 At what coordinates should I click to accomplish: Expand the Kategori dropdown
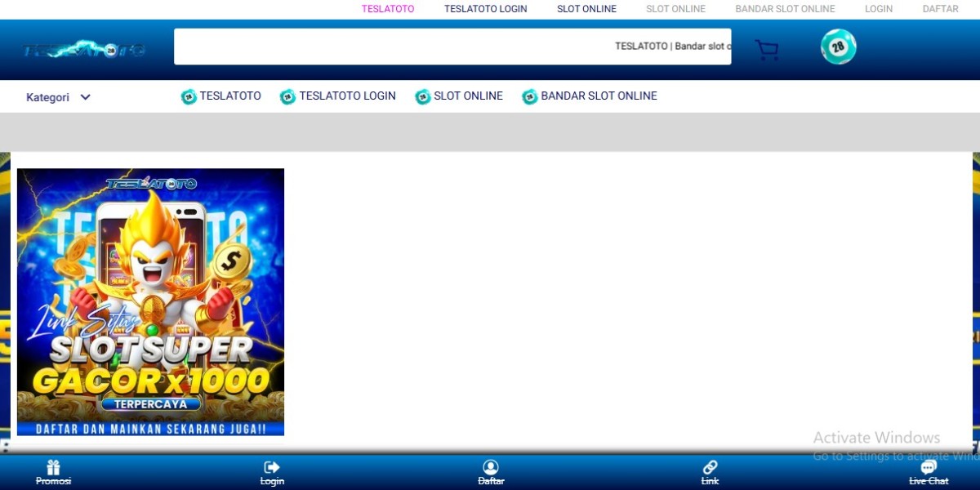[x=58, y=97]
